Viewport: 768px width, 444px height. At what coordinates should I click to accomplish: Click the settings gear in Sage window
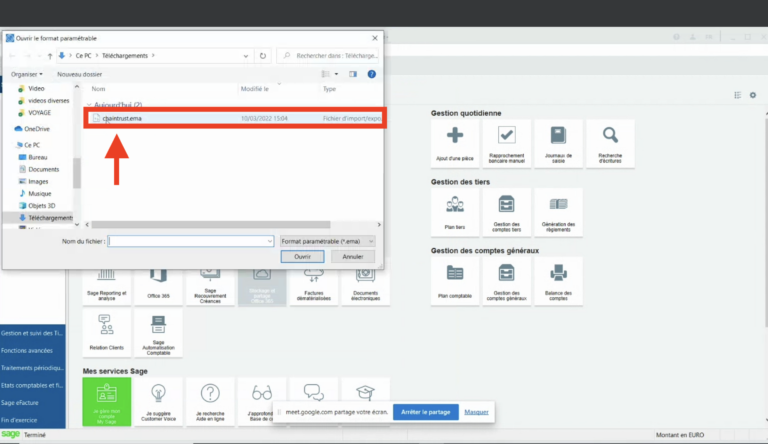click(753, 95)
